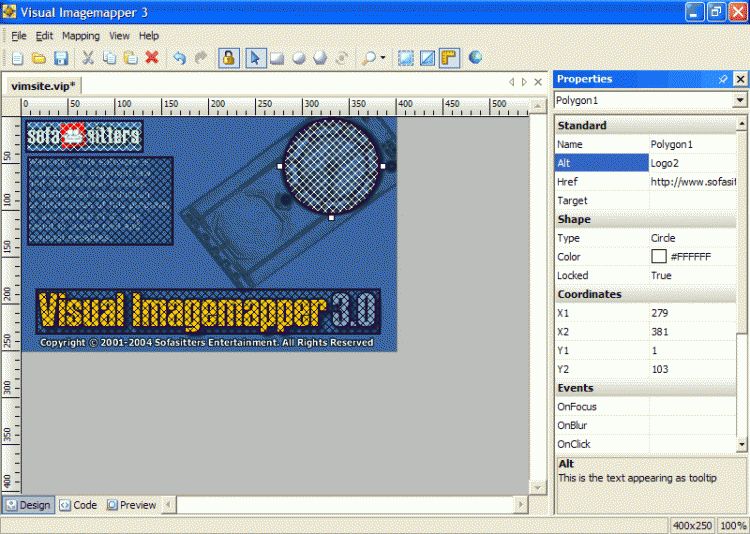Click the red Delete X icon

pyautogui.click(x=152, y=58)
